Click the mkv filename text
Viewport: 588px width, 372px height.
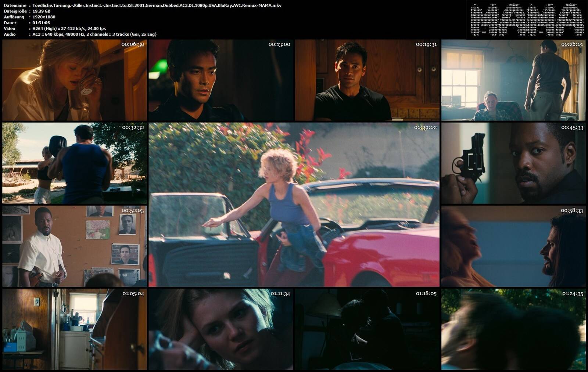157,6
